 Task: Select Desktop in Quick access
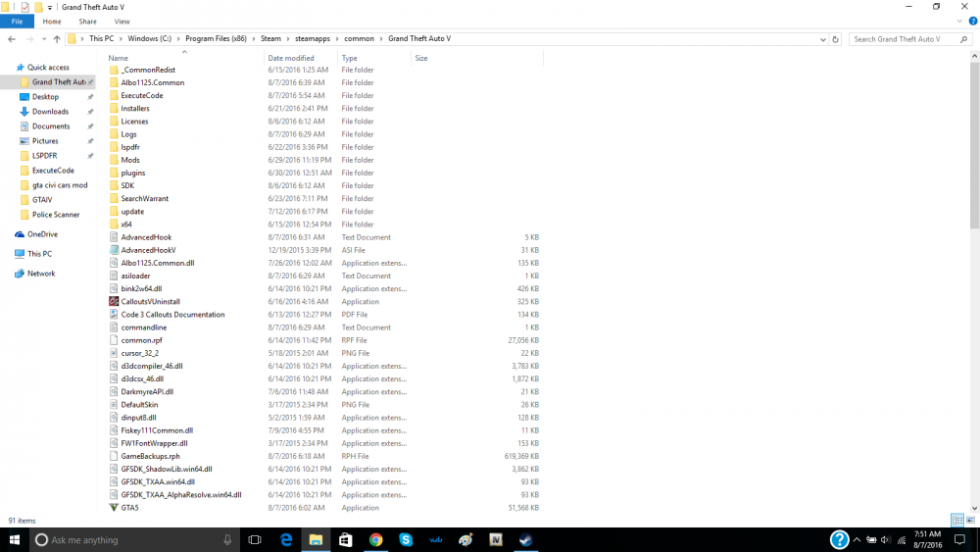pos(46,97)
